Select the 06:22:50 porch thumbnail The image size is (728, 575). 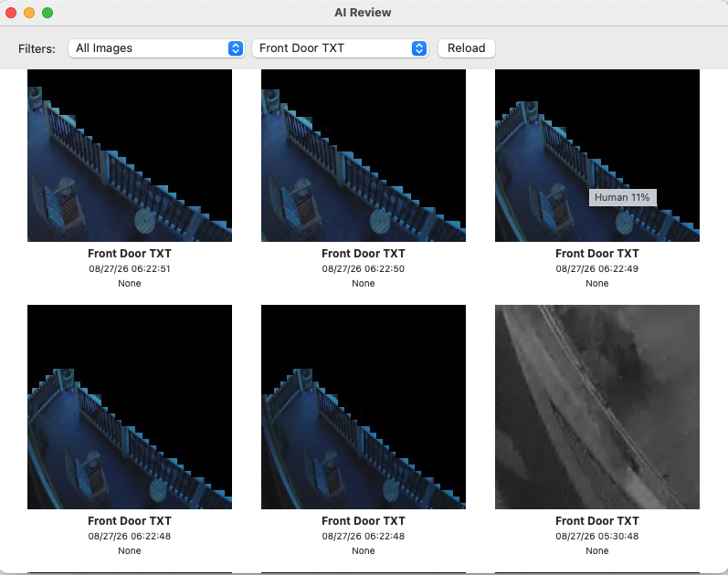click(x=364, y=155)
